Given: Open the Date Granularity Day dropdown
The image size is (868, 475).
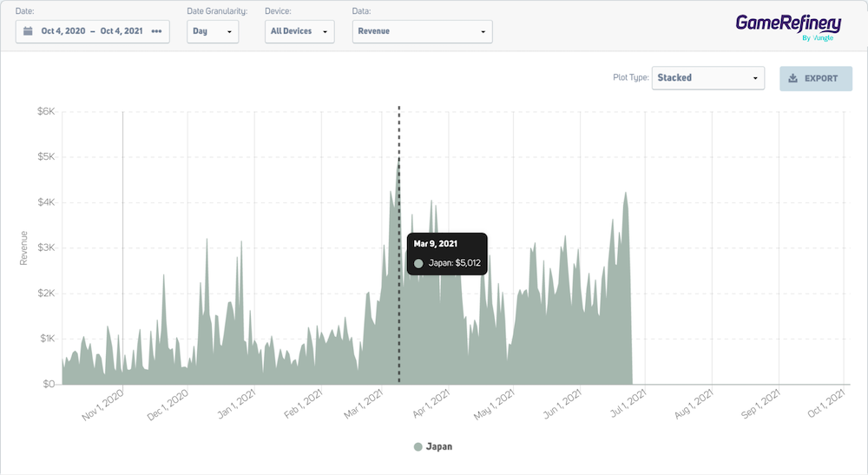Looking at the screenshot, I should pyautogui.click(x=213, y=31).
